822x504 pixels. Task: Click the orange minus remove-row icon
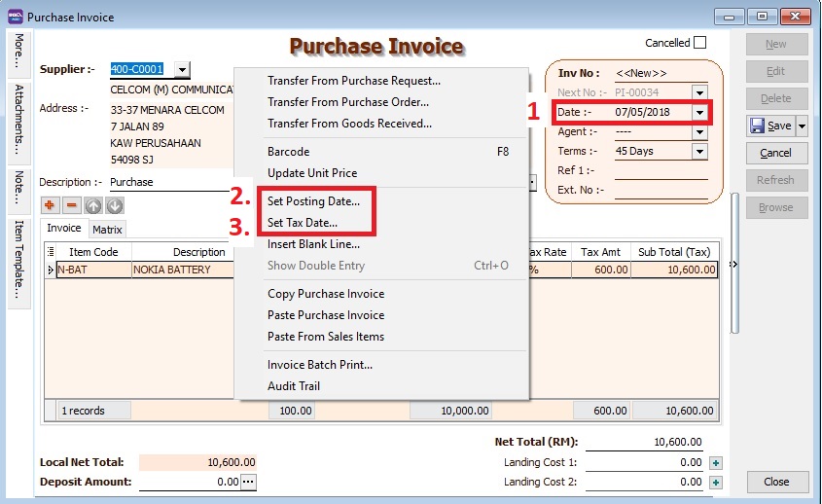pyautogui.click(x=71, y=206)
